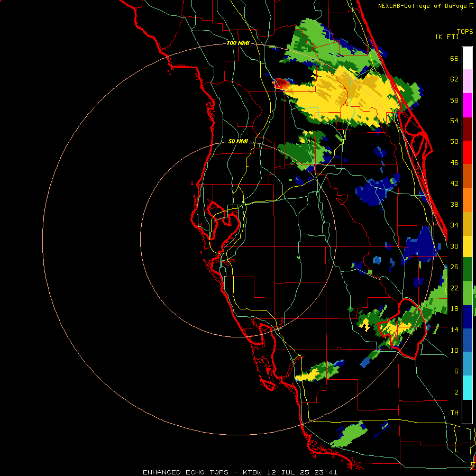Click the red high-top storm cell
476x476 pixels.
pyautogui.click(x=281, y=83)
